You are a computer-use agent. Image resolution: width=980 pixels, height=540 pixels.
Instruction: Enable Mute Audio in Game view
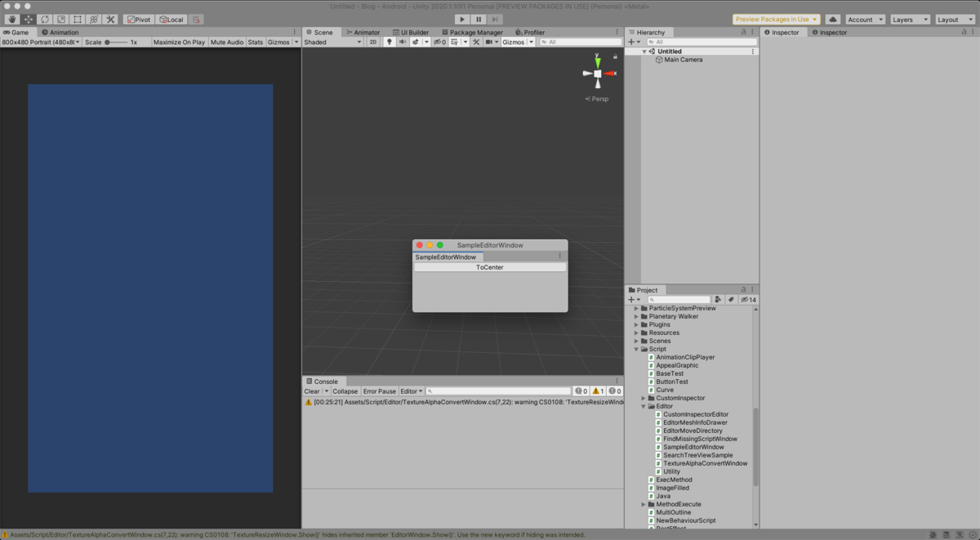[226, 42]
